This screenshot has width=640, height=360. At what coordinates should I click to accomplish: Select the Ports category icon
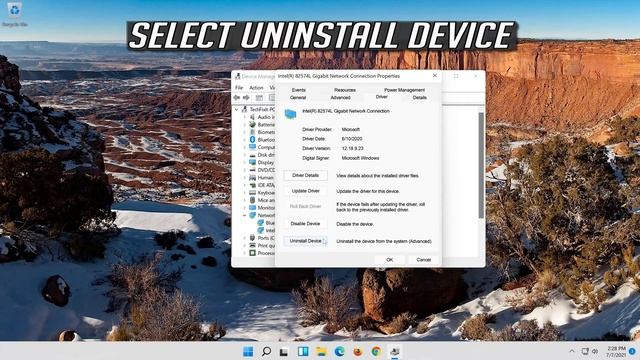coord(253,238)
